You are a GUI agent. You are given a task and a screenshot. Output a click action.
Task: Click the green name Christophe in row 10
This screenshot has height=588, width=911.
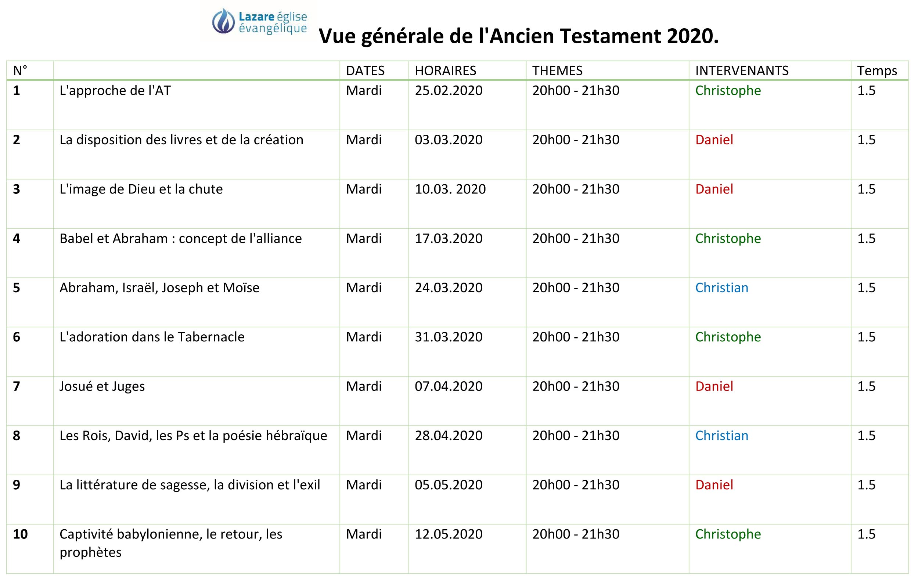(x=728, y=534)
